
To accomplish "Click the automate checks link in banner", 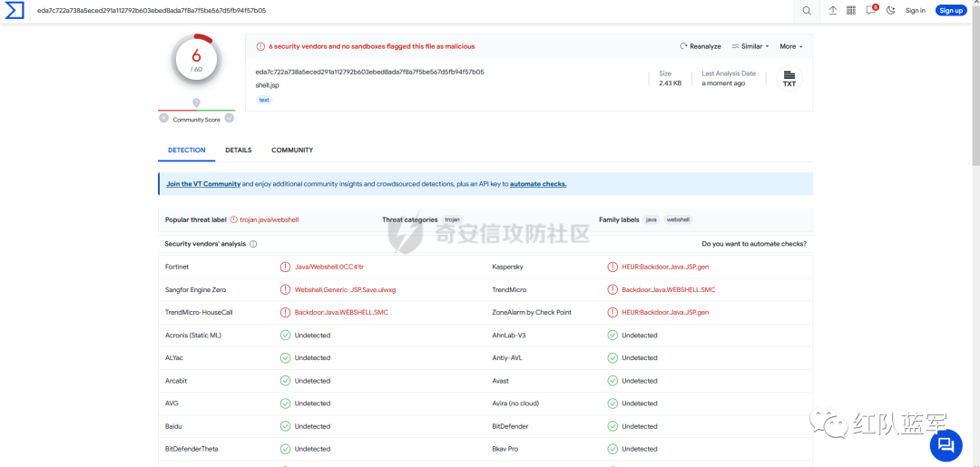I will click(538, 184).
